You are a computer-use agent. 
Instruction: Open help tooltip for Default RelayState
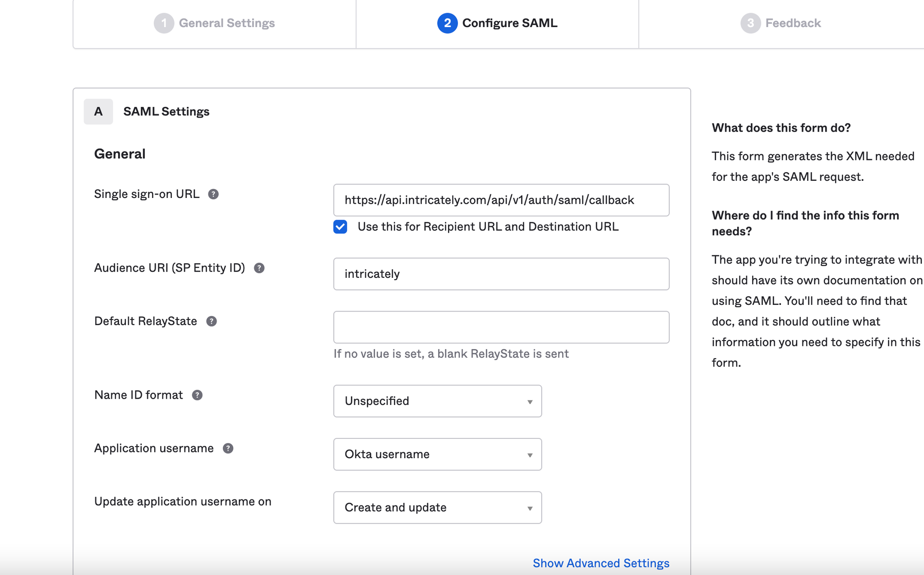click(211, 321)
